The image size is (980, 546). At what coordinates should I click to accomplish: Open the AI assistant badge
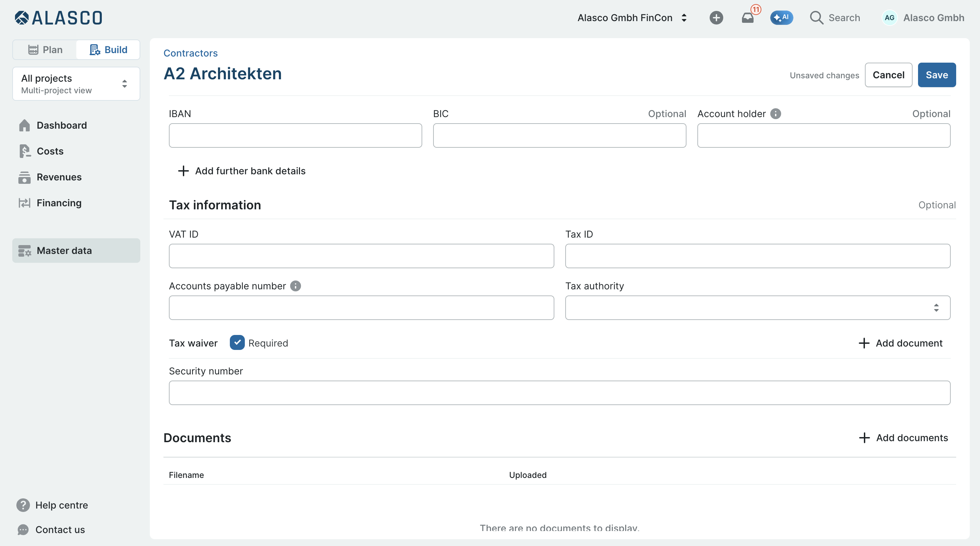pyautogui.click(x=781, y=17)
